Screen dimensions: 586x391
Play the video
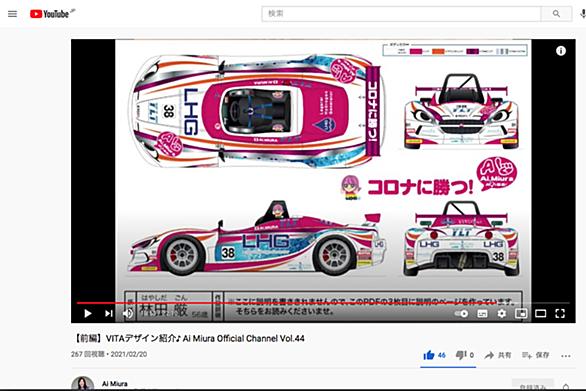(88, 313)
